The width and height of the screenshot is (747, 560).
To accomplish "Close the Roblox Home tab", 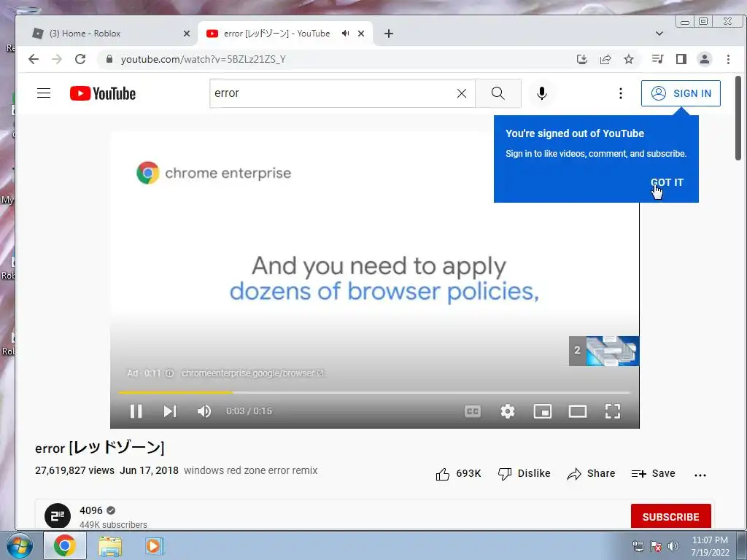I will 186,34.
